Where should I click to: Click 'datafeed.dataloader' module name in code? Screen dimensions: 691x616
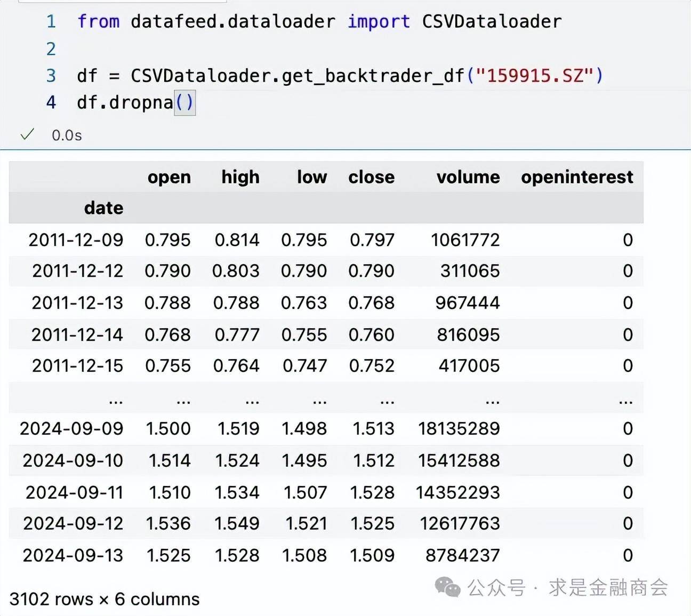233,21
